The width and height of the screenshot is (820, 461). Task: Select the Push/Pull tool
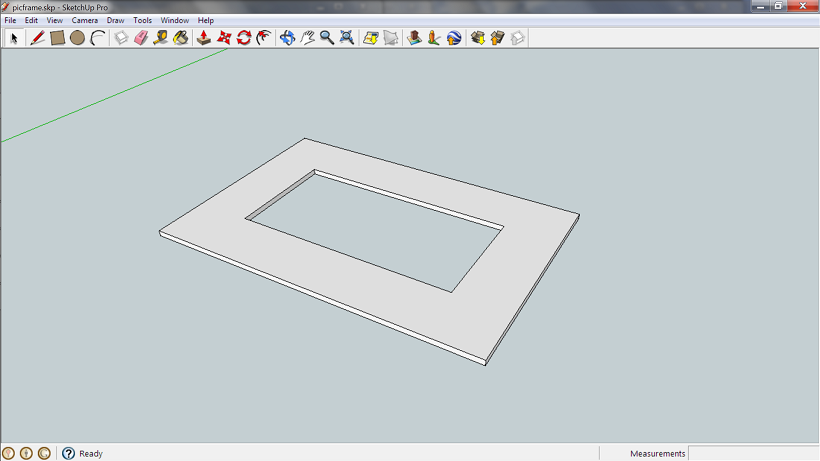[204, 38]
